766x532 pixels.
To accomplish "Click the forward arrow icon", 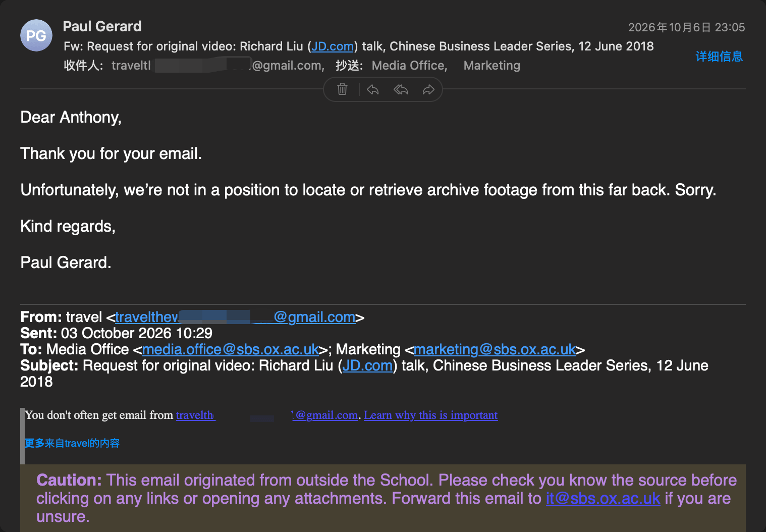I will pos(428,89).
